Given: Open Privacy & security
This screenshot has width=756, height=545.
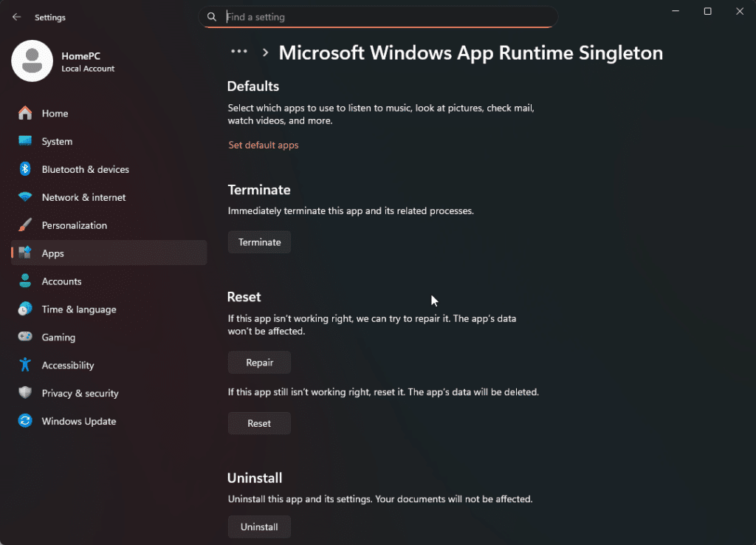Looking at the screenshot, I should pos(109,393).
